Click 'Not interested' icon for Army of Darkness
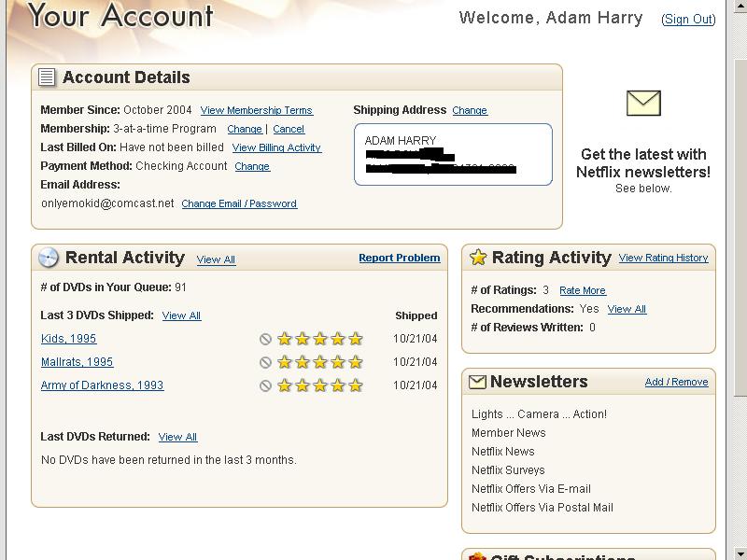The height and width of the screenshot is (560, 747). click(265, 385)
